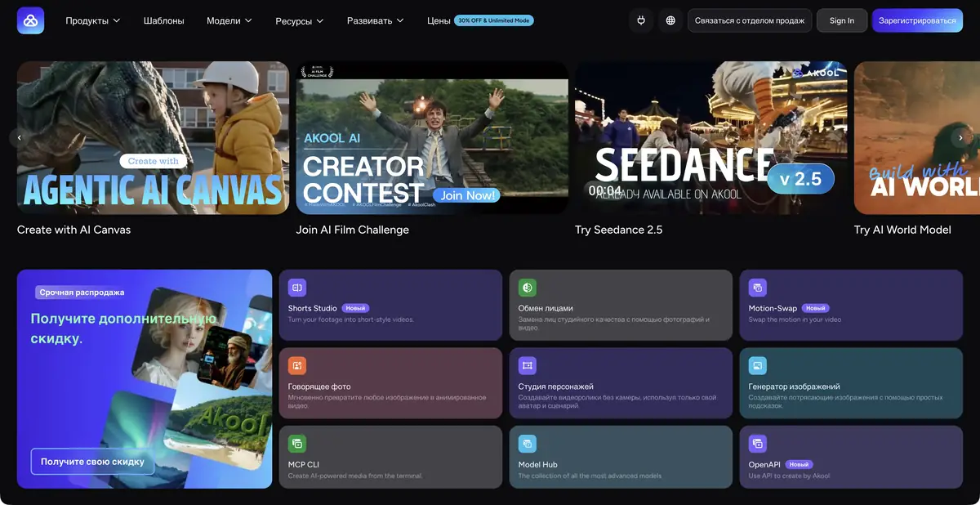
Task: Expand the Продукты dropdown menu
Action: (x=93, y=20)
